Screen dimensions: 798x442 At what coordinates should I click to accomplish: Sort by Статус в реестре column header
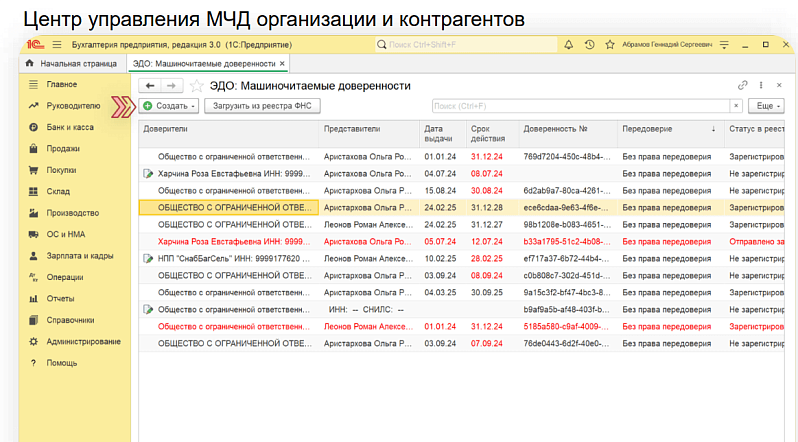pos(755,134)
